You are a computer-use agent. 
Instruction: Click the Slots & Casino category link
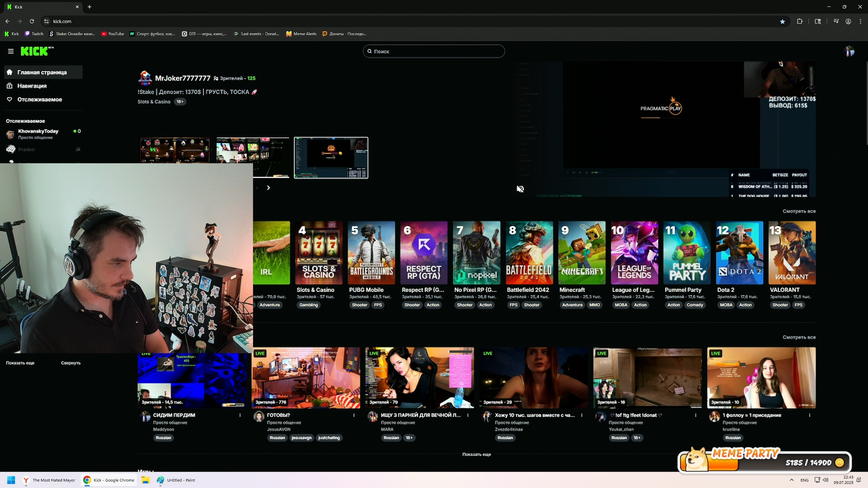click(154, 102)
